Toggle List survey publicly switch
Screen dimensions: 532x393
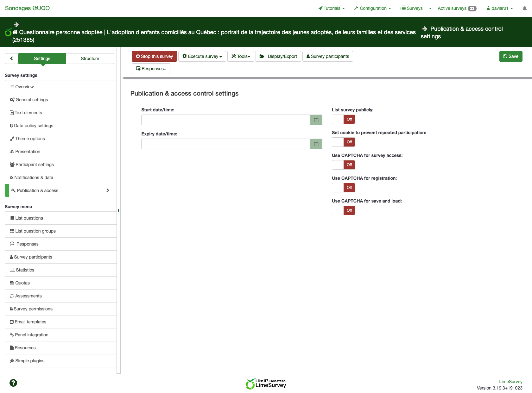click(343, 119)
